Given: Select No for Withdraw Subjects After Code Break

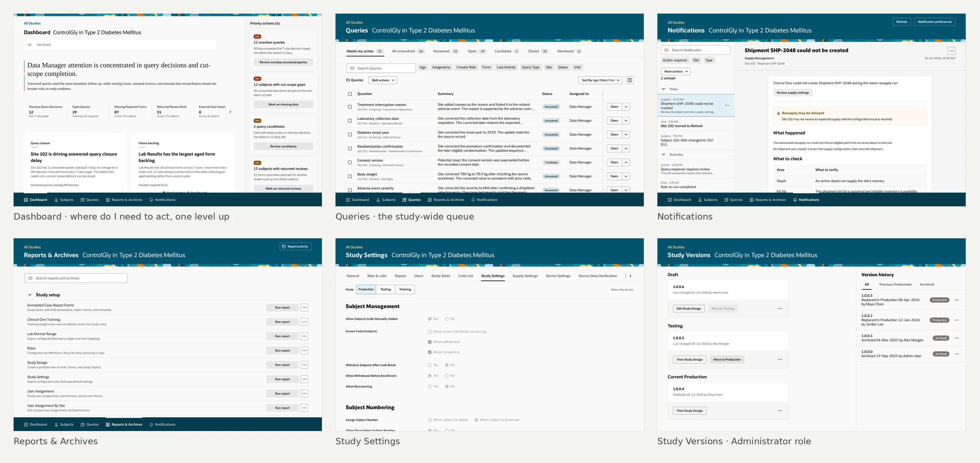Looking at the screenshot, I should [x=447, y=365].
